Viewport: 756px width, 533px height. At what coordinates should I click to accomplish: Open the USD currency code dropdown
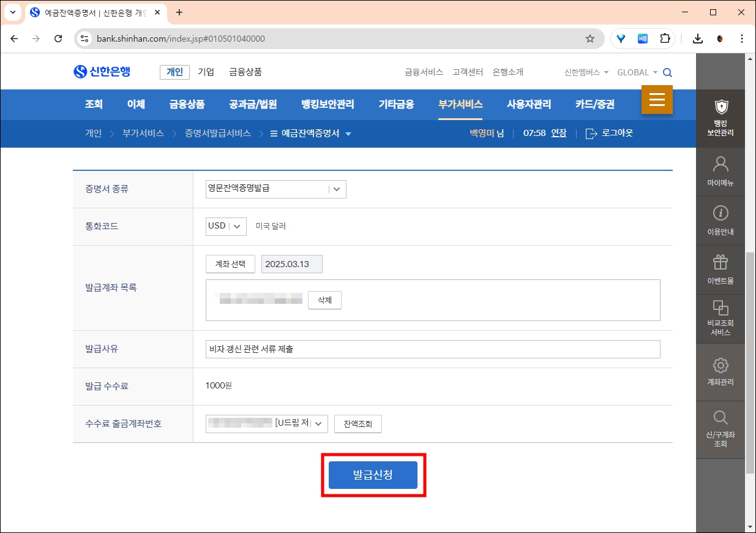pyautogui.click(x=226, y=226)
